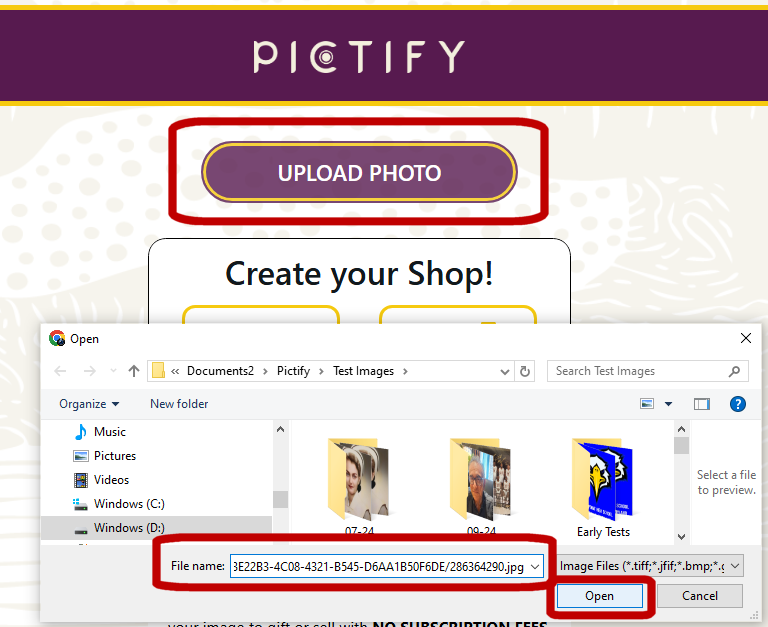
Task: Open the view options dropdown arrow
Action: 668,404
